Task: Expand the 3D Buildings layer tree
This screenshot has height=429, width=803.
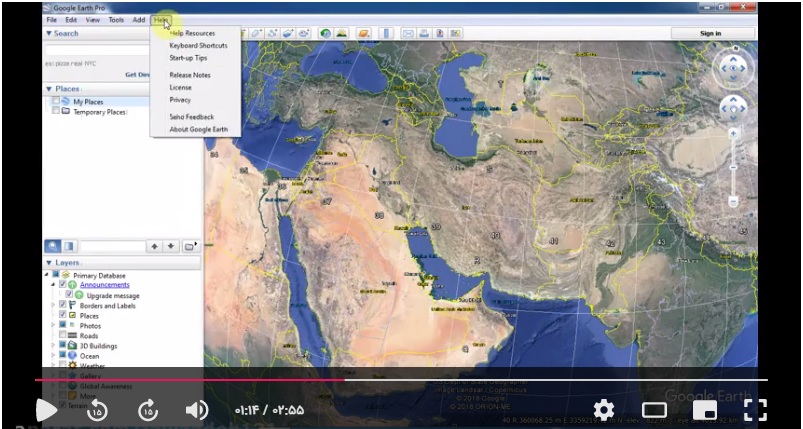Action: point(53,346)
